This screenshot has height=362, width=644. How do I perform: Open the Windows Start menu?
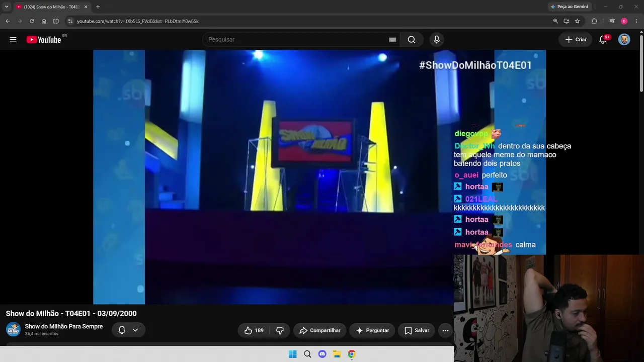click(293, 354)
